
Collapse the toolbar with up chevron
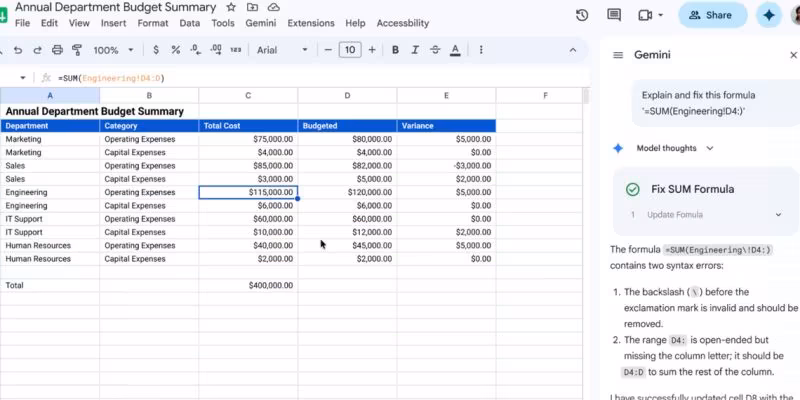572,50
